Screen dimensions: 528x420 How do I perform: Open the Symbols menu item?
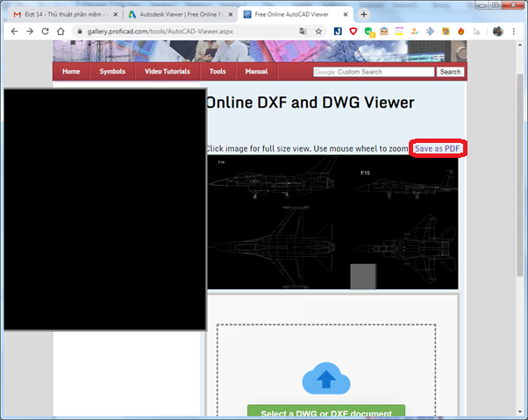coord(112,71)
